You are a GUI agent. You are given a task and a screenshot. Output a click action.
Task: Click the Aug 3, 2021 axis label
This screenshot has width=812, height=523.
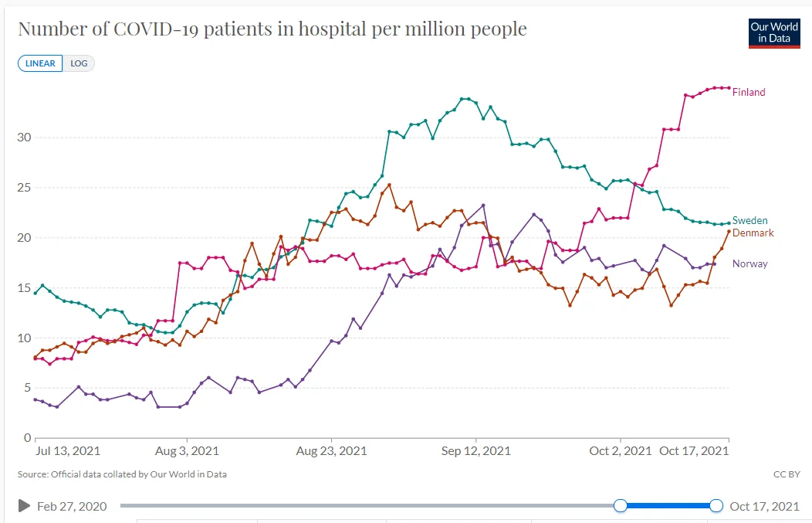tap(187, 451)
